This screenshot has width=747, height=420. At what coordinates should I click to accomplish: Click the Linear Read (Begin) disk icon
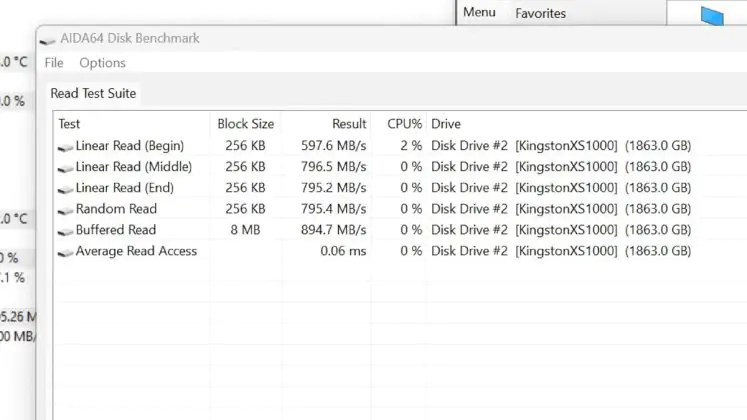pyautogui.click(x=65, y=148)
